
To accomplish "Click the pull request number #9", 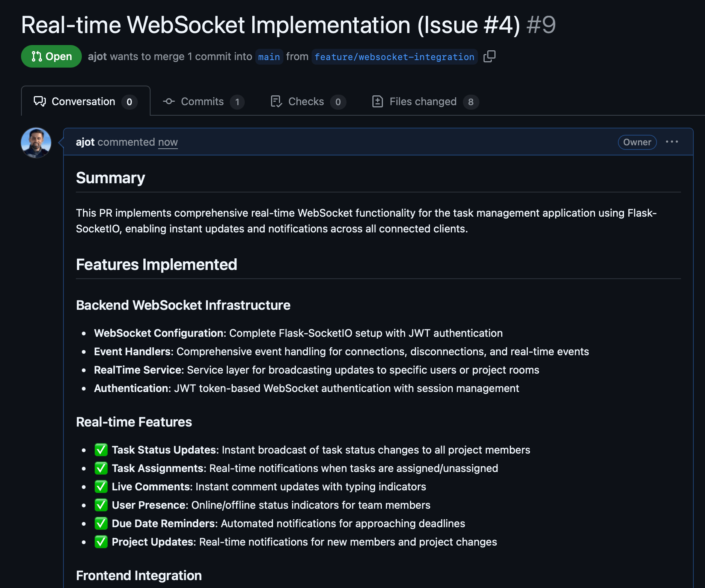I will click(x=541, y=25).
